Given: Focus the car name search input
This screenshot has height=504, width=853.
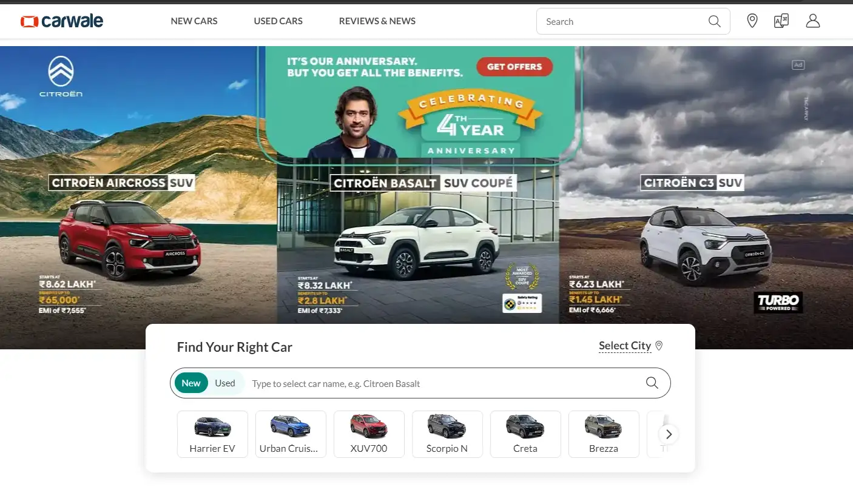Looking at the screenshot, I should click(446, 383).
